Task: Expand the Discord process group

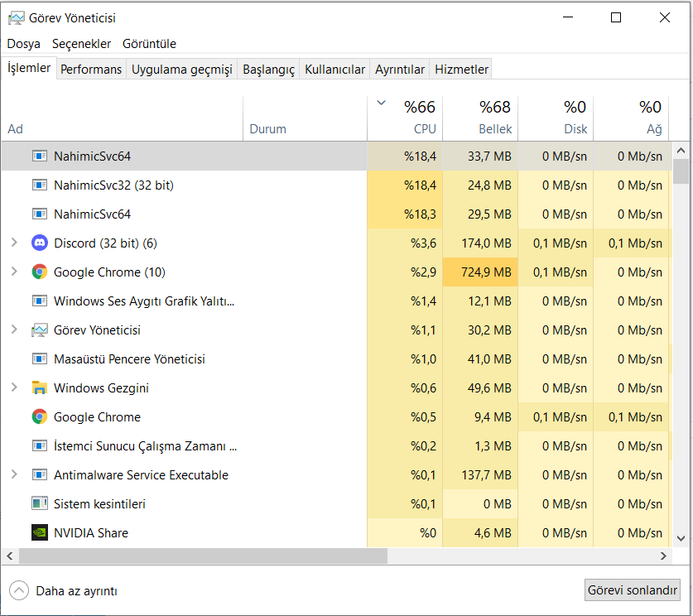Action: click(x=13, y=243)
